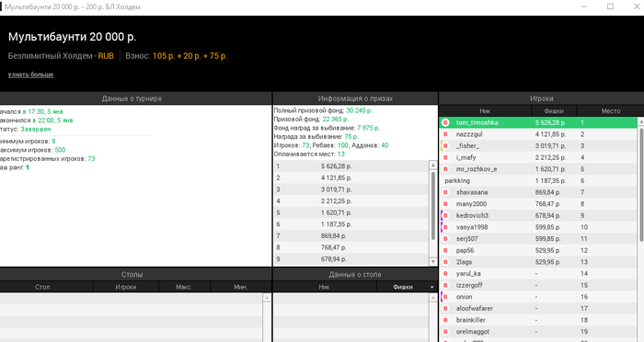Select player row _fisher_
Screen dimensions: 644x342
(x=538, y=146)
